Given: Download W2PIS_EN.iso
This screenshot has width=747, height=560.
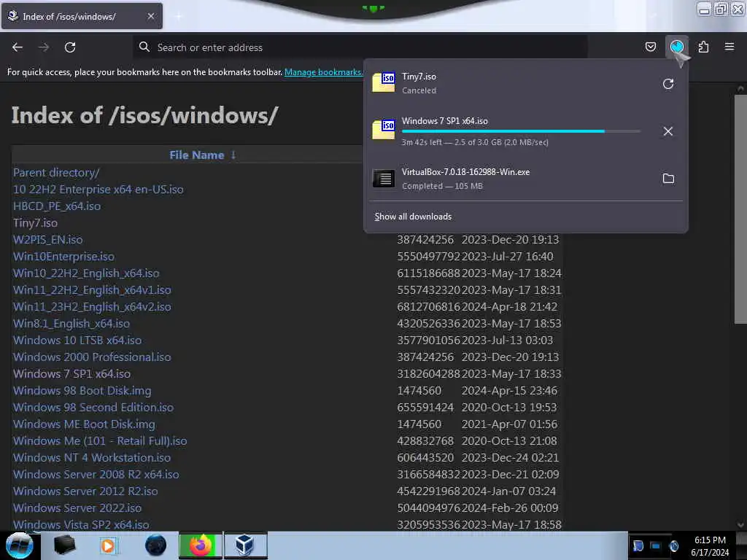Looking at the screenshot, I should point(47,239).
